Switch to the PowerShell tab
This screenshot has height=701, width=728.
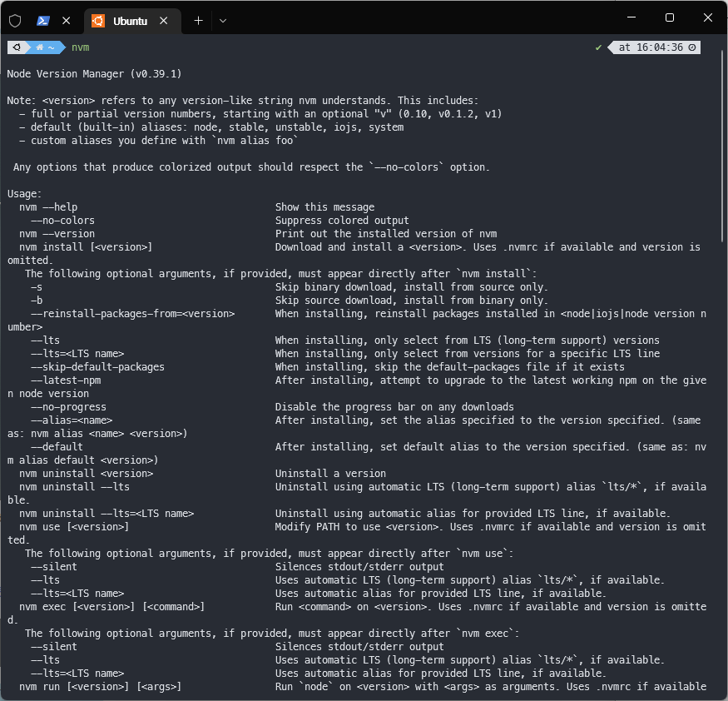coord(43,21)
